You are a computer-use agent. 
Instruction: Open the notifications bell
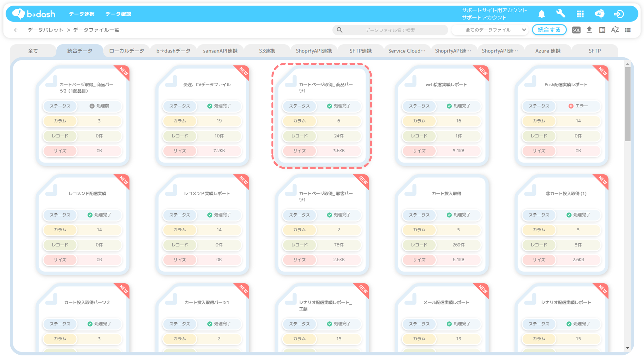[542, 14]
